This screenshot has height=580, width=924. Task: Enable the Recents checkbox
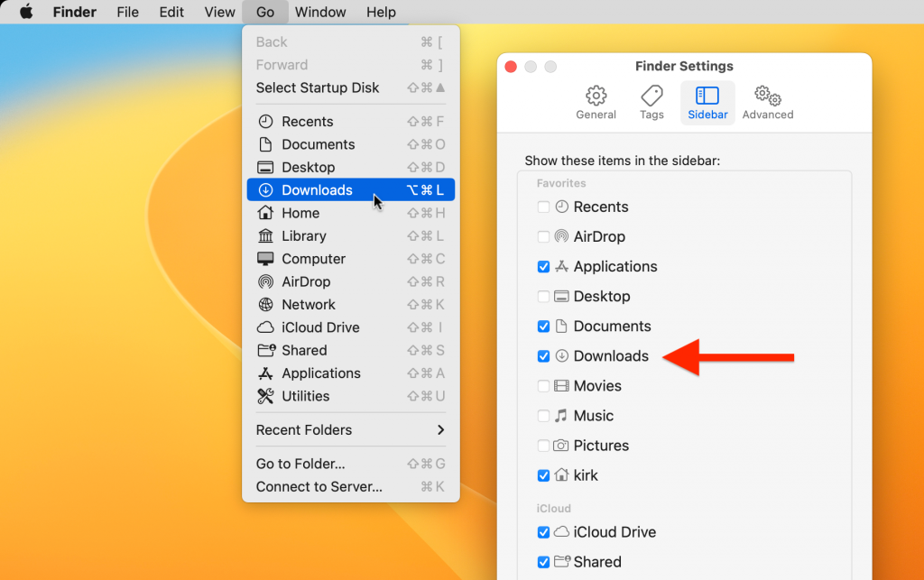544,207
